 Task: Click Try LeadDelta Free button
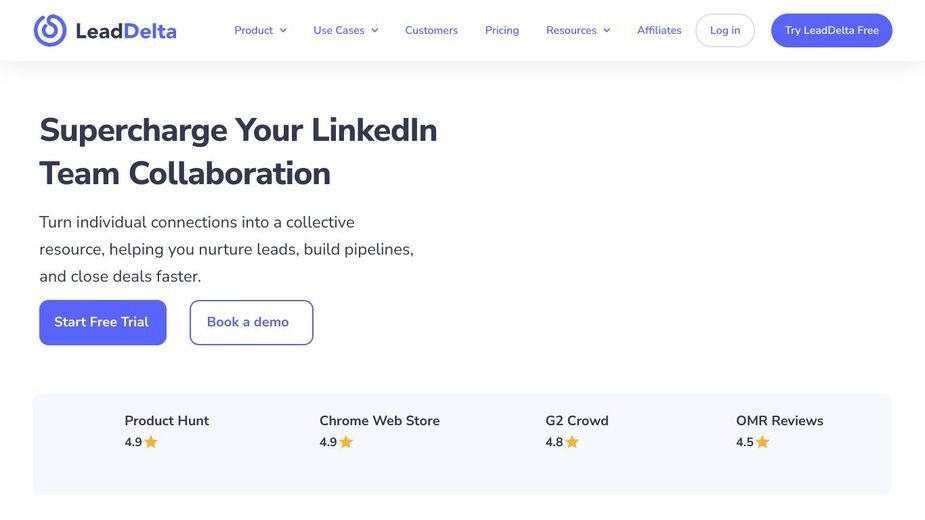click(832, 30)
